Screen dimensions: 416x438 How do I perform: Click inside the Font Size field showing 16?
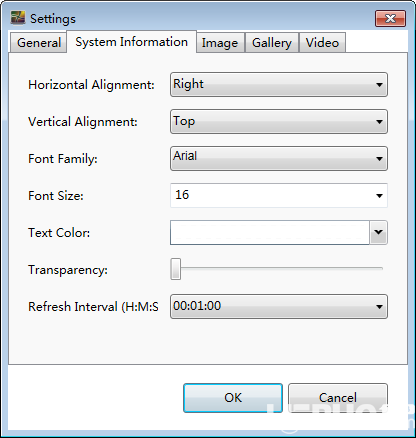[x=279, y=195]
